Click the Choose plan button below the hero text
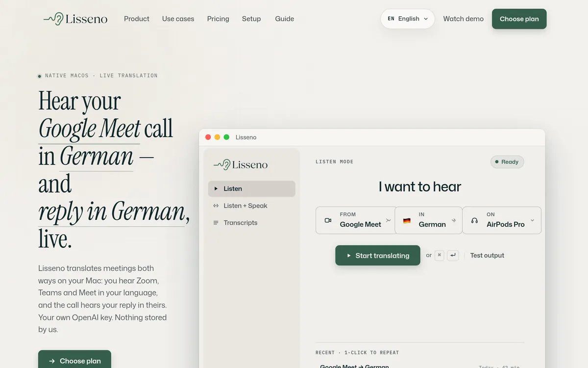The width and height of the screenshot is (588, 368). tap(74, 360)
